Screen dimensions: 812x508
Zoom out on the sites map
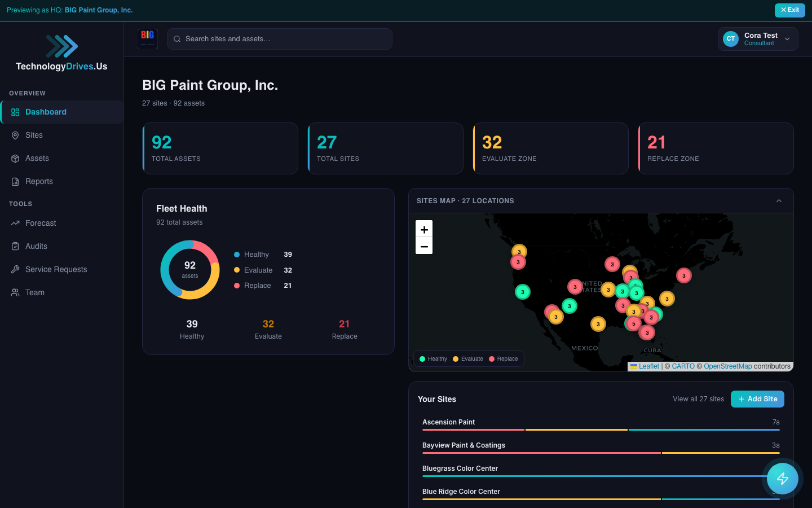(424, 246)
